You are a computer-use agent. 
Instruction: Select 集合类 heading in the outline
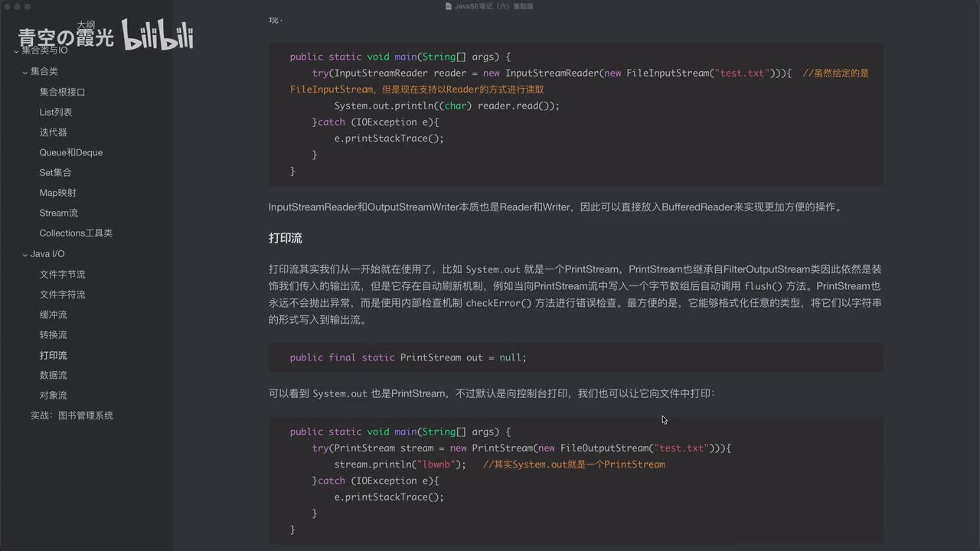[44, 71]
